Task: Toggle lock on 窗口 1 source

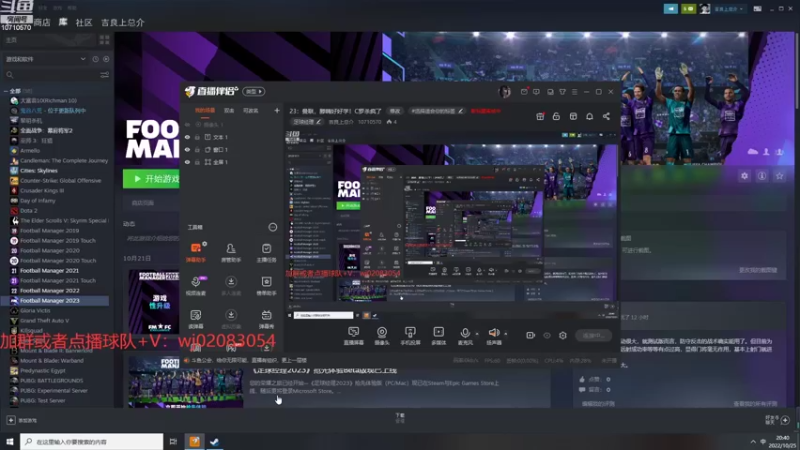Action: tap(197, 149)
